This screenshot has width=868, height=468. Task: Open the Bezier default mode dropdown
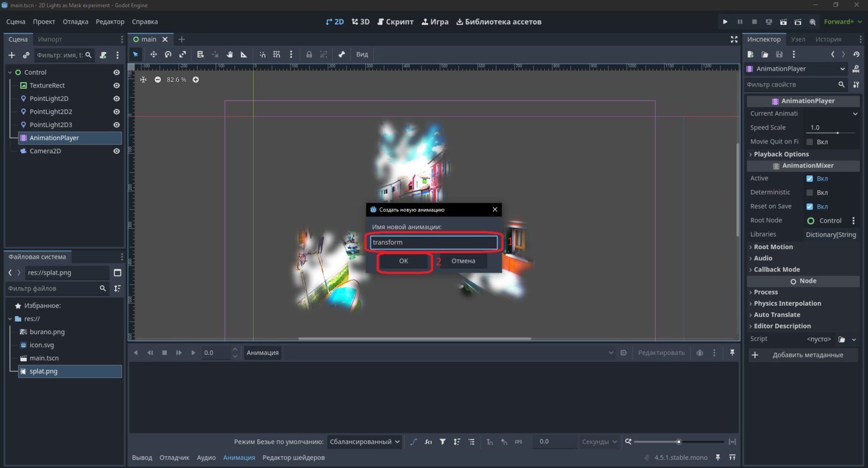(x=364, y=441)
